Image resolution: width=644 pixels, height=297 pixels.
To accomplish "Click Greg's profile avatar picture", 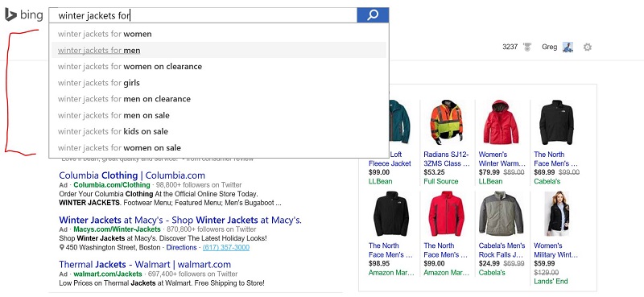I will click(568, 47).
